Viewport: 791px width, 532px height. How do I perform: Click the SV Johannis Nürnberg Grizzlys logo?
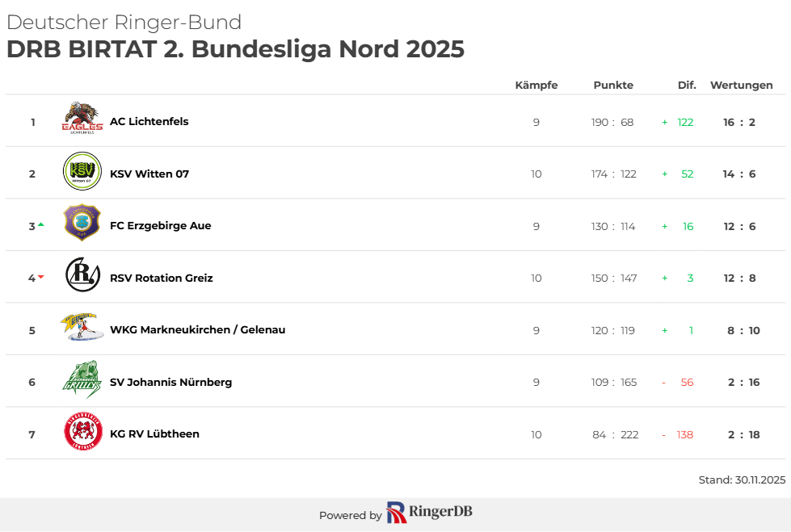pos(82,379)
